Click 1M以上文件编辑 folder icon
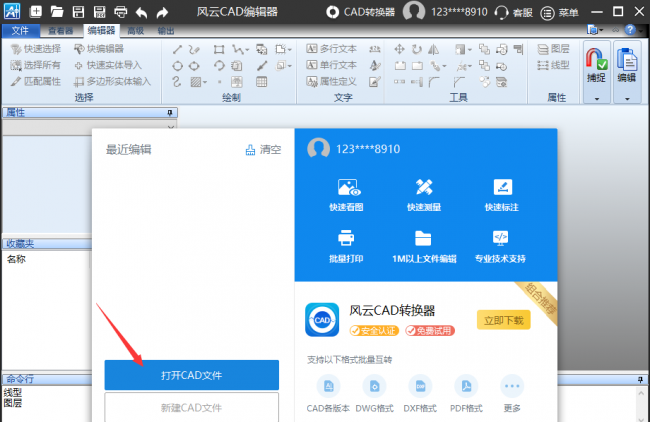The width and height of the screenshot is (650, 422). [423, 238]
